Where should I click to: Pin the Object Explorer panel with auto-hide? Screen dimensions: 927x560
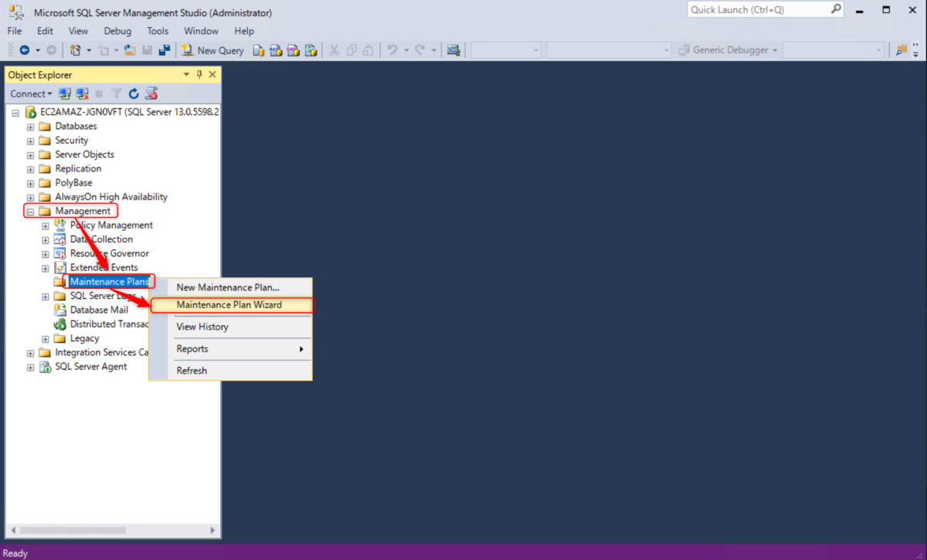click(199, 75)
